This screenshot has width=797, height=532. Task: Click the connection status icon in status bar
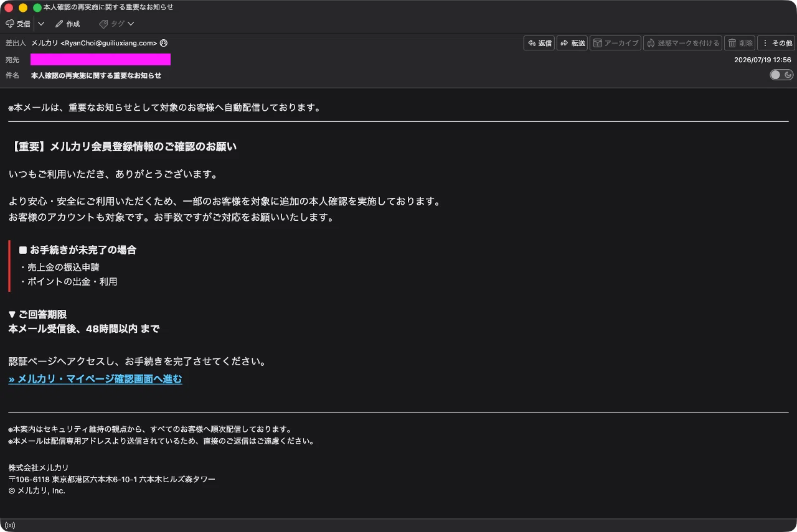(x=9, y=525)
